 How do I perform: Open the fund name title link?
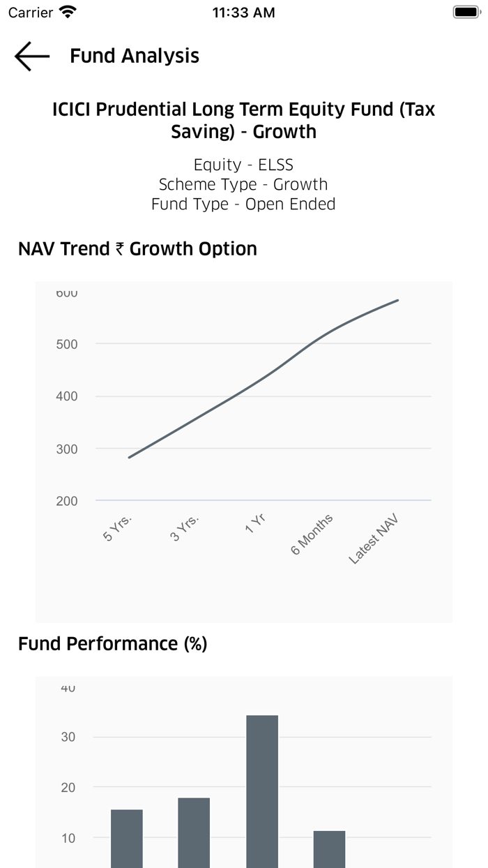[x=244, y=120]
